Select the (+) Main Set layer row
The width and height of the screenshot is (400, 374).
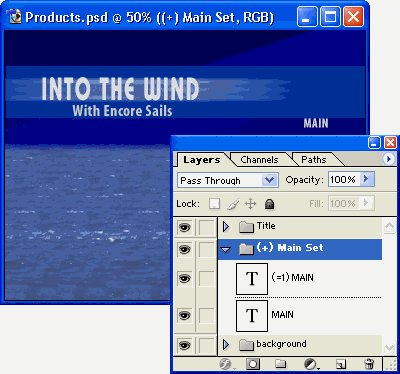tap(300, 249)
